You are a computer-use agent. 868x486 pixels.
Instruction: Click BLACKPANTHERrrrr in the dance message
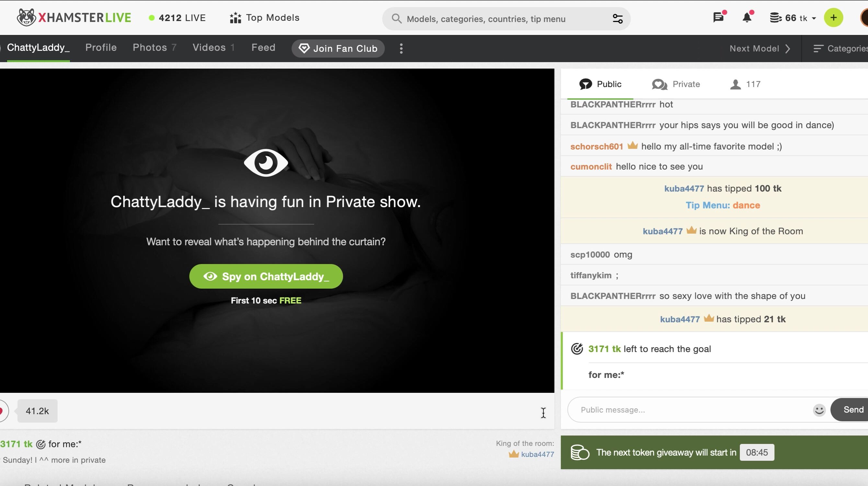(612, 125)
